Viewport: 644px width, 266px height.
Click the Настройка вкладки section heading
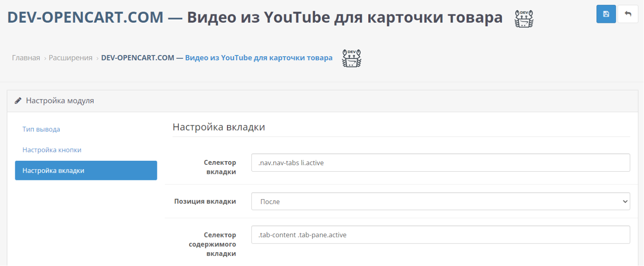219,127
